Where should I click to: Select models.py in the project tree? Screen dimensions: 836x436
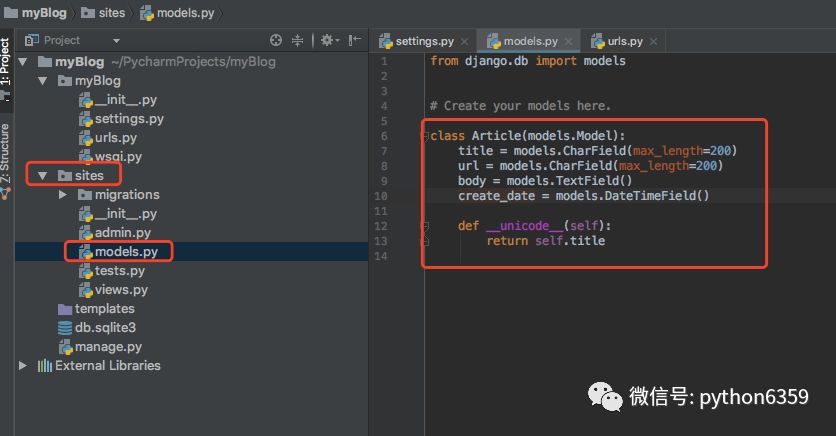[126, 252]
